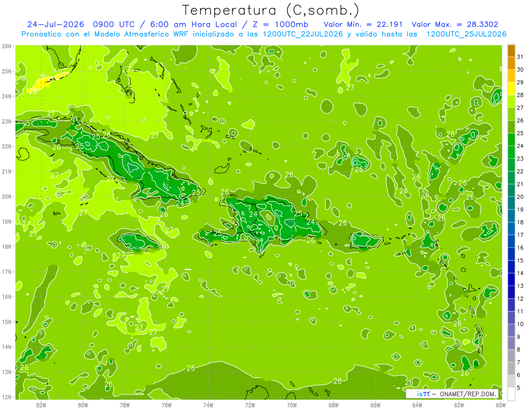The height and width of the screenshot is (411, 532).
Task: Click the green color bar segment between 23 and 24
Action: [x=511, y=153]
